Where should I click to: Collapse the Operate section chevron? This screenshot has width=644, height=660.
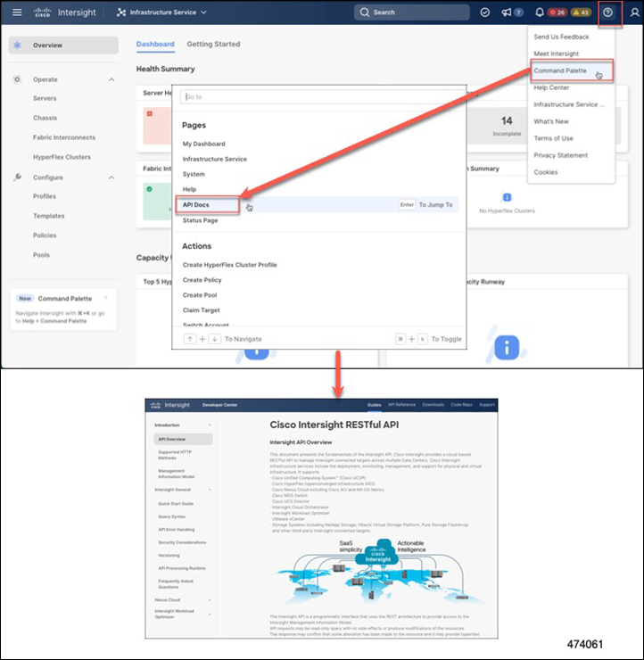111,79
